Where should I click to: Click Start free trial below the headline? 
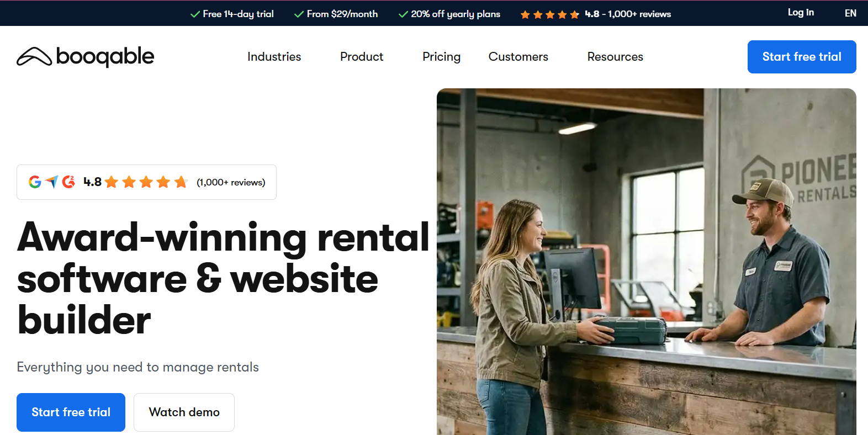[x=71, y=412]
